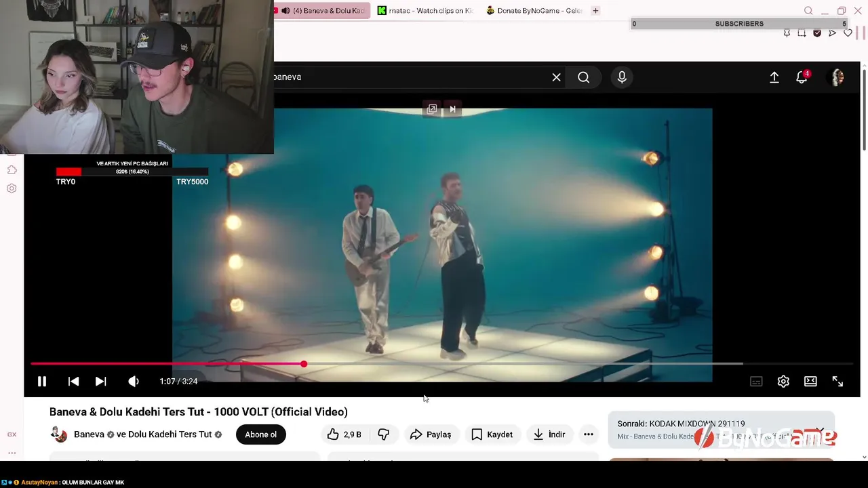
Task: Open the YouTube notifications bell
Action: (x=802, y=77)
